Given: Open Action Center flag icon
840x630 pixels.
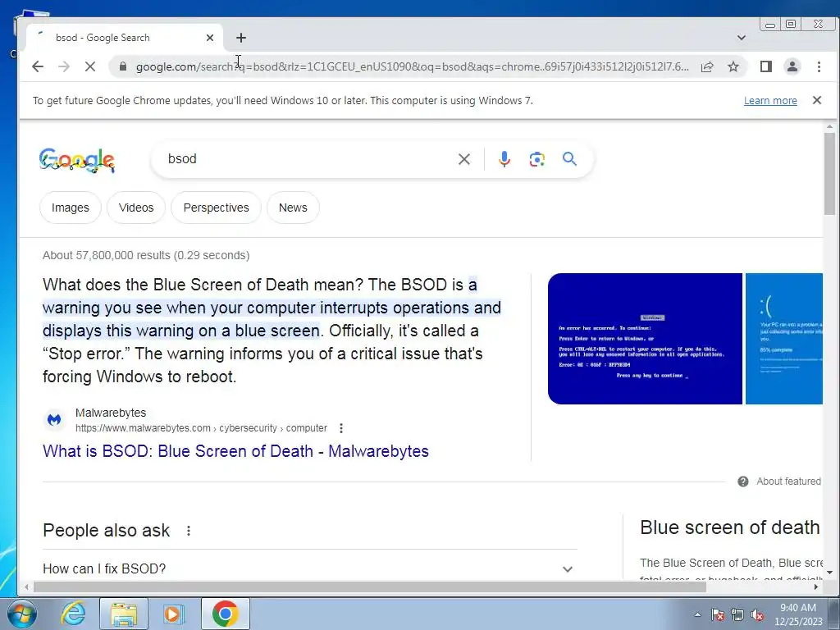Looking at the screenshot, I should 718,614.
